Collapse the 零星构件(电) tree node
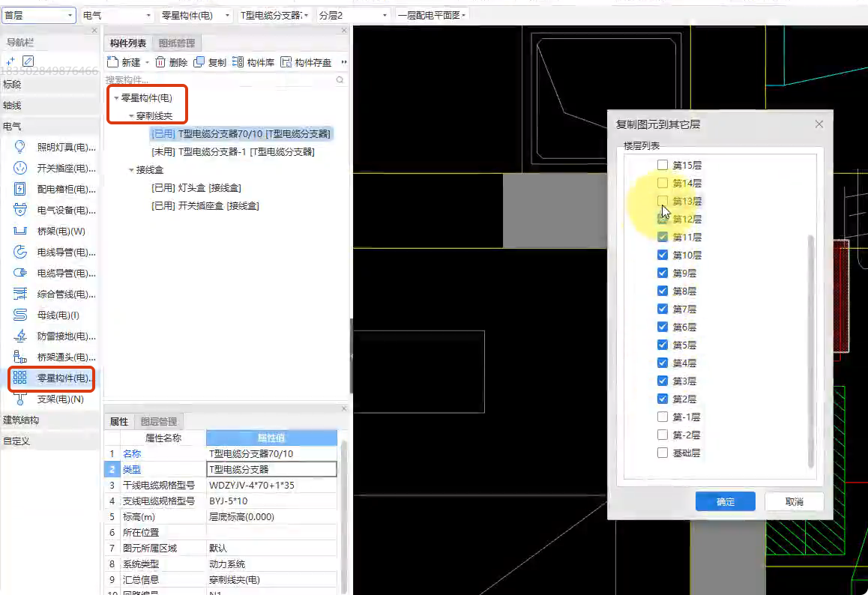Screen dimensions: 868x595 [x=116, y=98]
